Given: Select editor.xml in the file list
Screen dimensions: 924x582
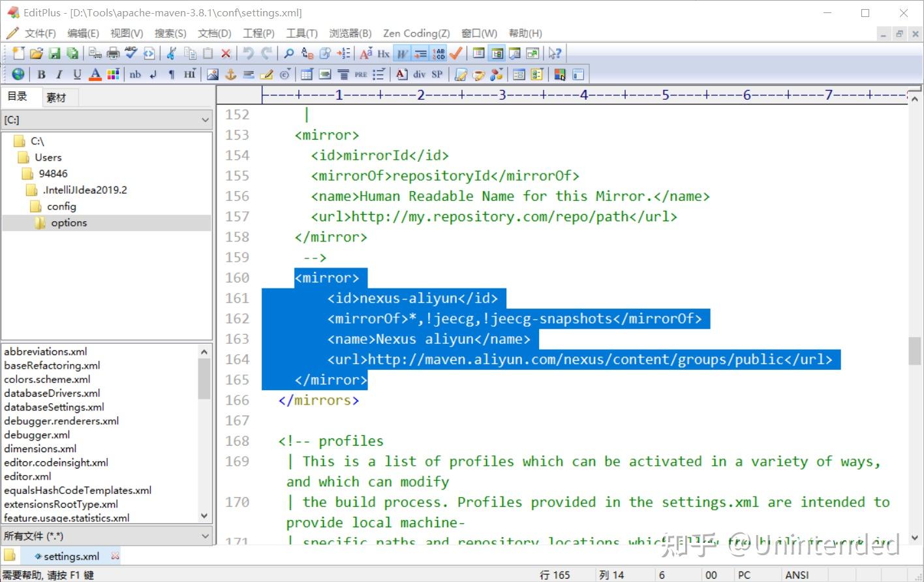Looking at the screenshot, I should click(x=27, y=476).
